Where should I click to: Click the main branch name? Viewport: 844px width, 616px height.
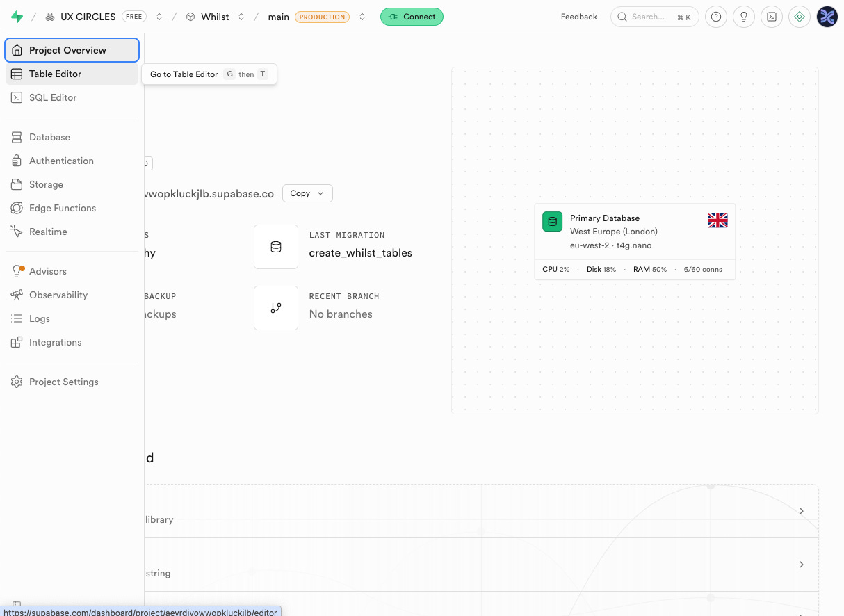279,17
